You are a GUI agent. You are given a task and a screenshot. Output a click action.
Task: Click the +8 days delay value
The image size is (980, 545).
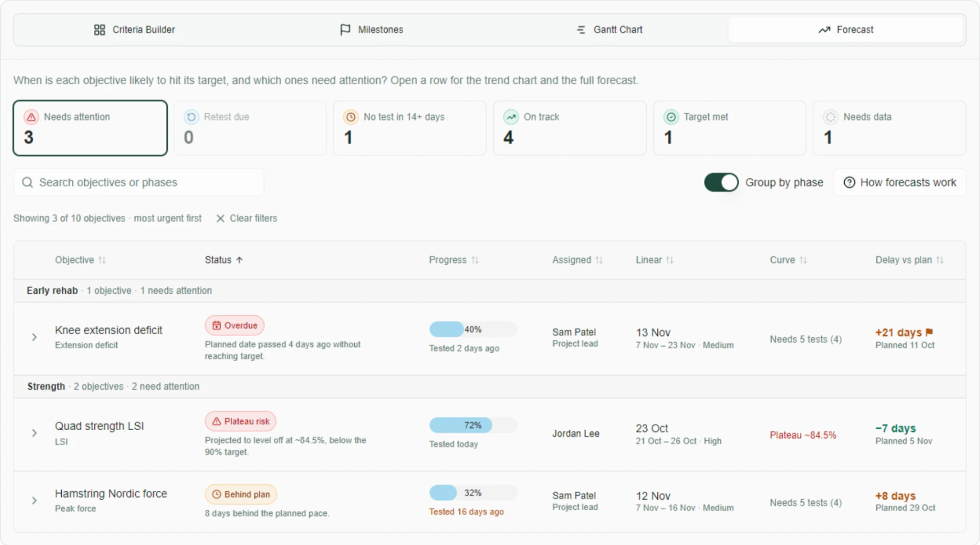(x=895, y=496)
